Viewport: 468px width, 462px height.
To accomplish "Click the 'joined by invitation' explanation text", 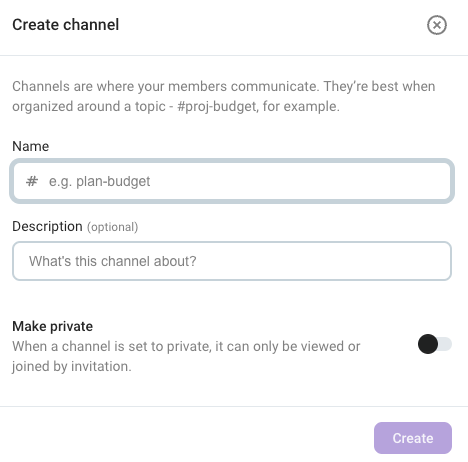I will click(x=72, y=366).
